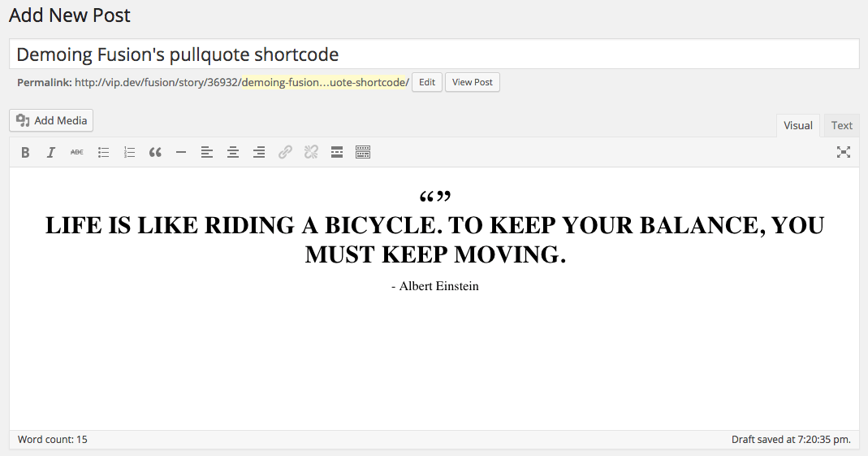868x456 pixels.
Task: Click the highlighted permalink slug
Action: click(x=325, y=83)
